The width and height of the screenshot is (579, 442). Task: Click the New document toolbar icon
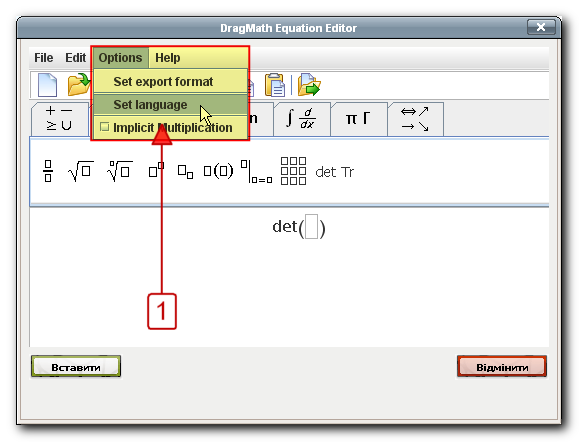click(x=48, y=85)
